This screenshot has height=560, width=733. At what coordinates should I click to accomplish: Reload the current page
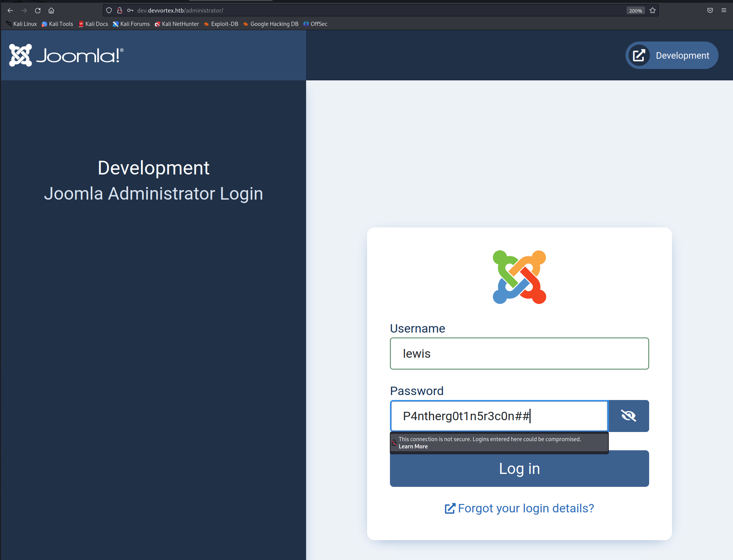coord(38,11)
